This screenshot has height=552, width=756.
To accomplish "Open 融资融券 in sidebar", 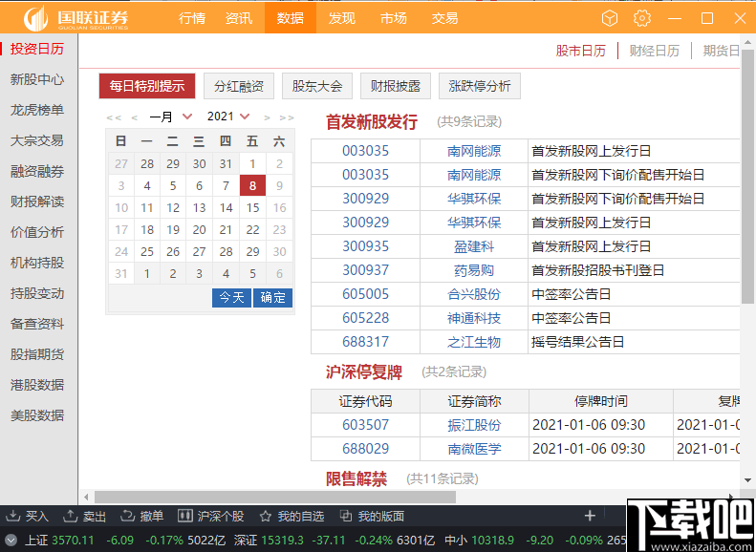I will click(37, 171).
